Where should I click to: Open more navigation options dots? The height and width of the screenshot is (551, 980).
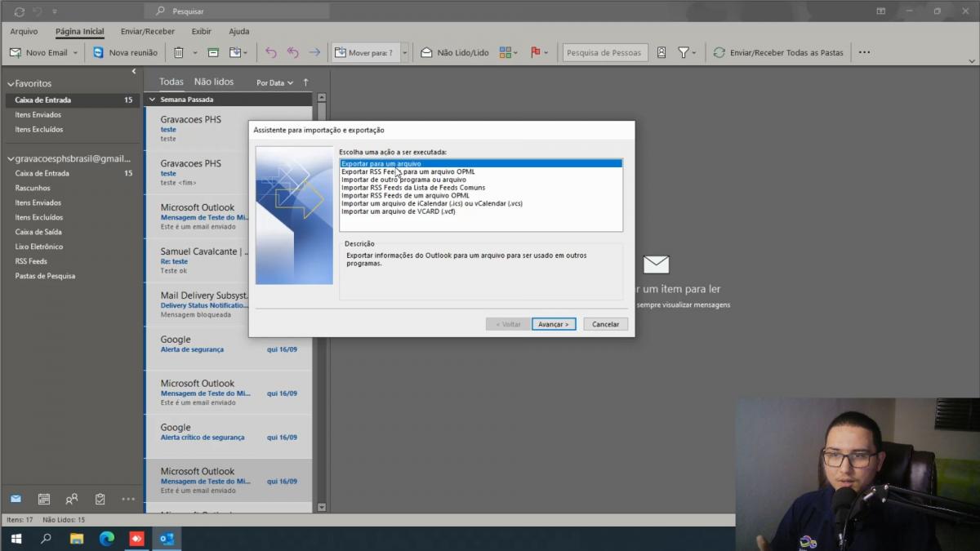128,499
